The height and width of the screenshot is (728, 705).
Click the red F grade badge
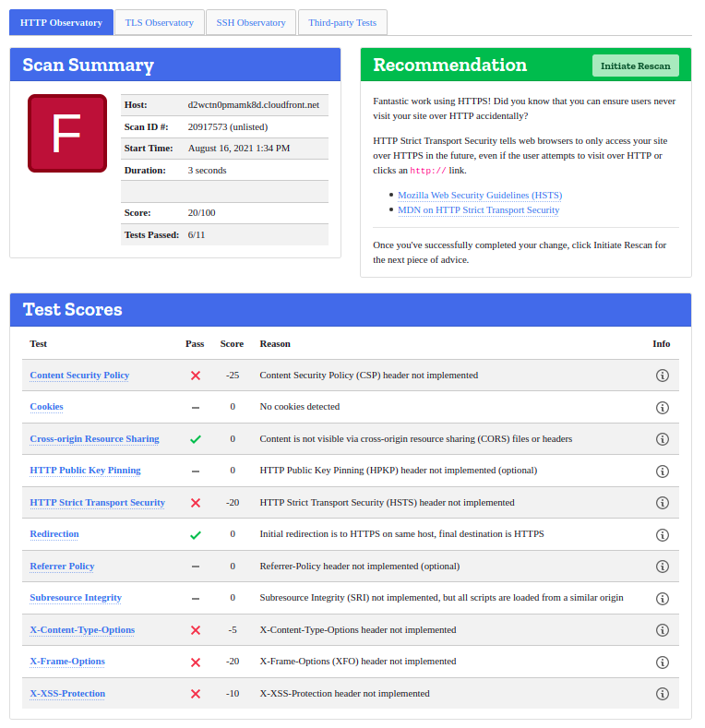coord(67,133)
